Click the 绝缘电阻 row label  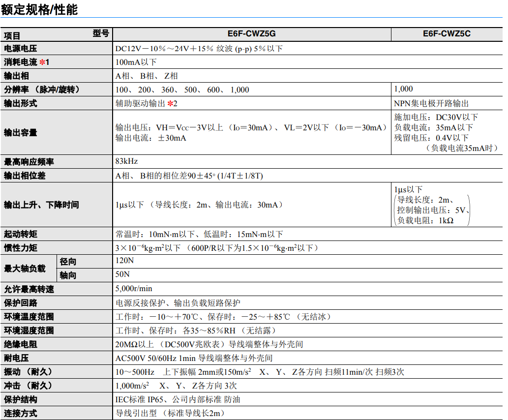tap(21, 344)
